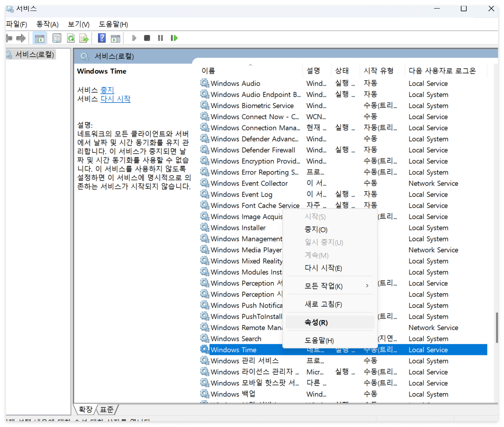Click the Export List toolbar icon
Viewport: 504px width, 427px height.
(x=84, y=38)
